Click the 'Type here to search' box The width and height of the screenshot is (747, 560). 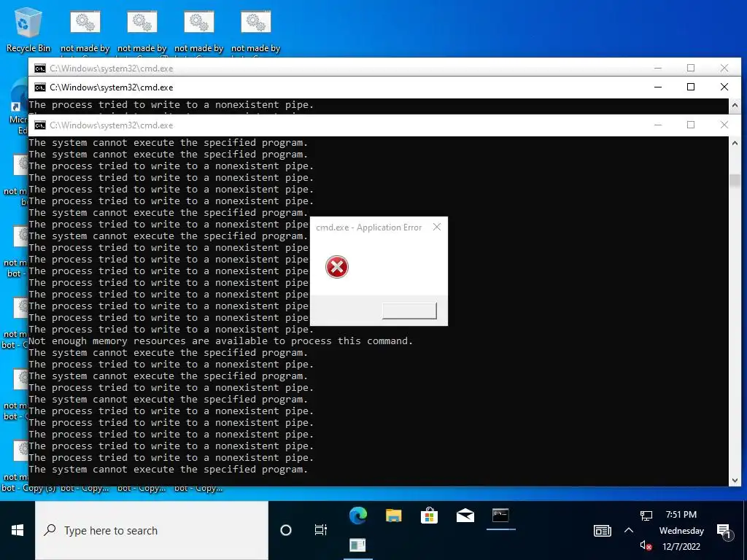152,530
